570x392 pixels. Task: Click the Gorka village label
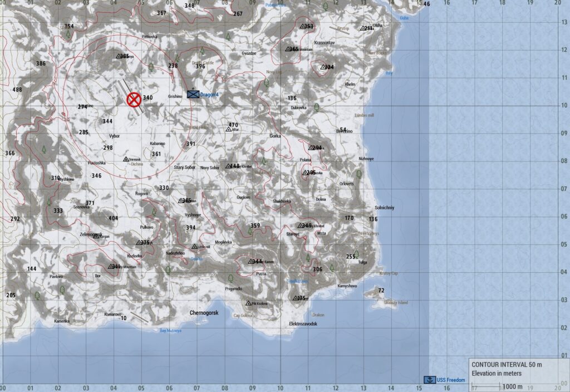point(275,136)
